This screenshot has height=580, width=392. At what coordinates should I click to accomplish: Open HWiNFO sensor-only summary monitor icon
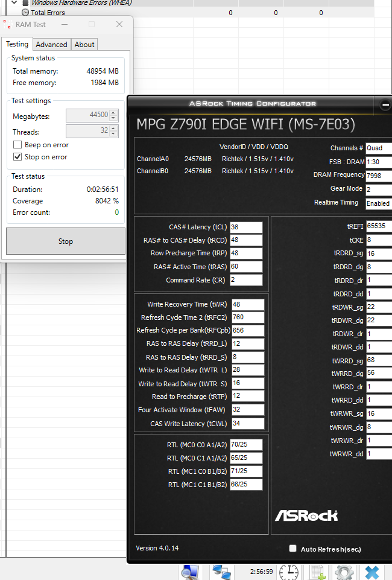tap(191, 572)
